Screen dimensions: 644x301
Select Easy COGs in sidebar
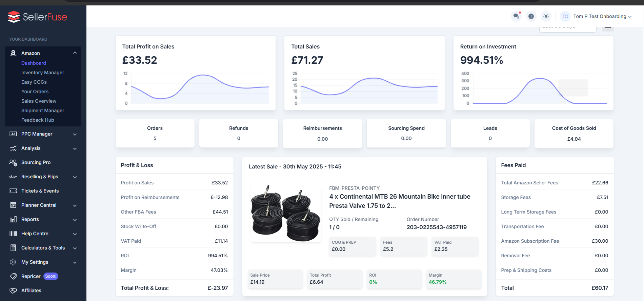(34, 82)
